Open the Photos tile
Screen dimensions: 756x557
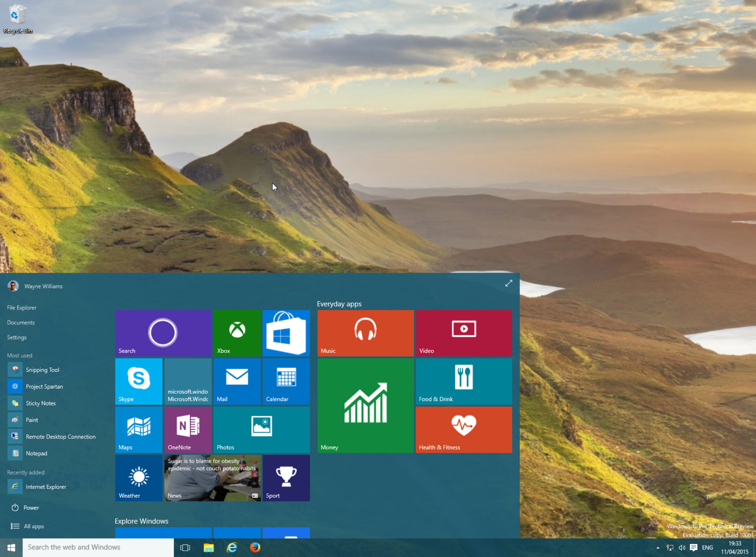point(261,430)
